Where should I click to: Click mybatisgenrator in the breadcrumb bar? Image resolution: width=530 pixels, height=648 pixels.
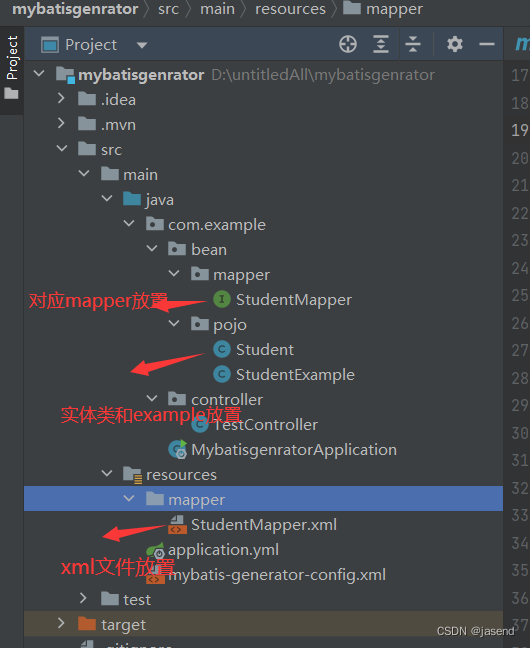pos(75,9)
